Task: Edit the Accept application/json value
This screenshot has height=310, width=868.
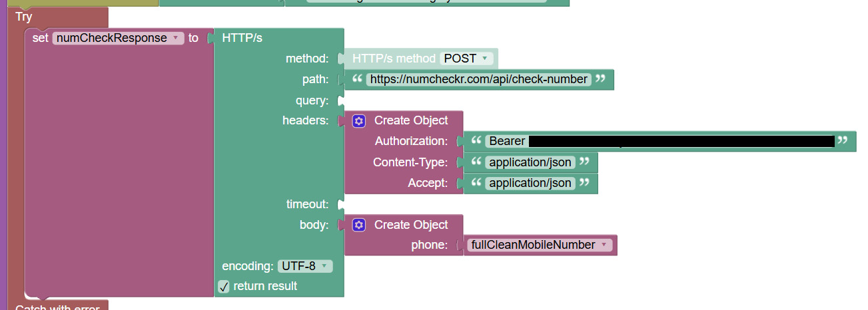Action: click(530, 183)
